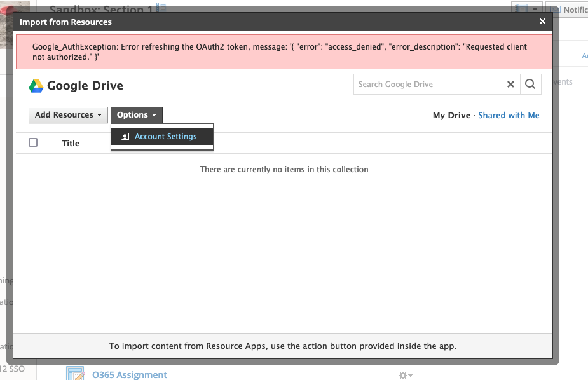This screenshot has height=380, width=588.
Task: Clear the Google Drive search field
Action: coord(510,85)
